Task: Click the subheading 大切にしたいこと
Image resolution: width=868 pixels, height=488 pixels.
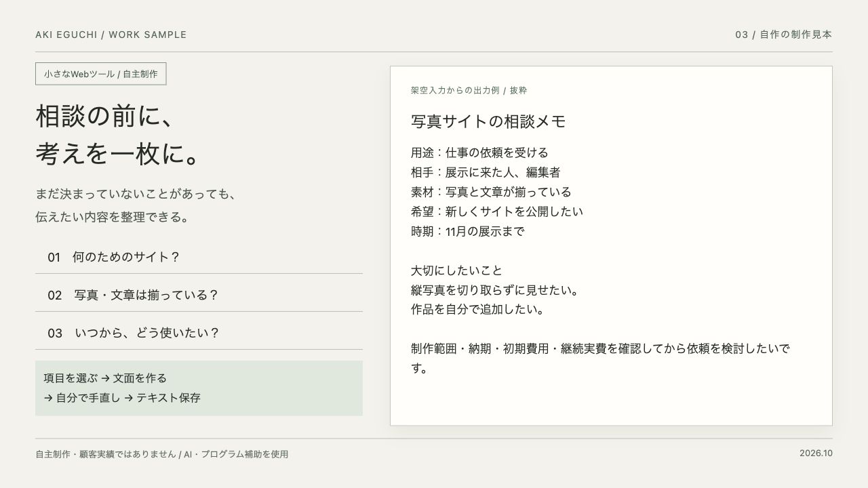Action: (x=457, y=270)
